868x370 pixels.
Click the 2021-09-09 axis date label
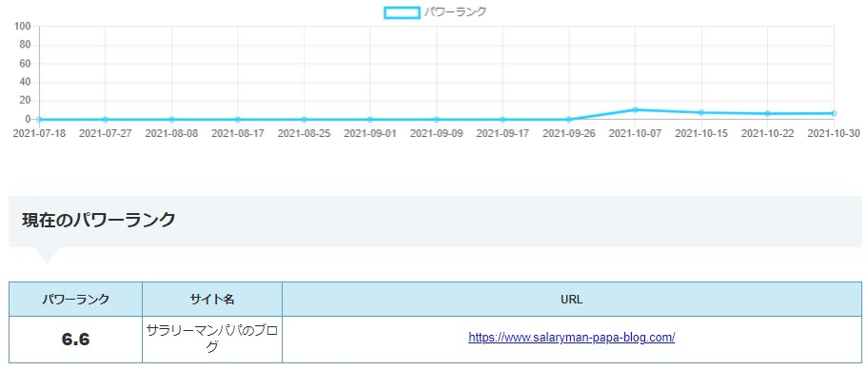pyautogui.click(x=436, y=134)
